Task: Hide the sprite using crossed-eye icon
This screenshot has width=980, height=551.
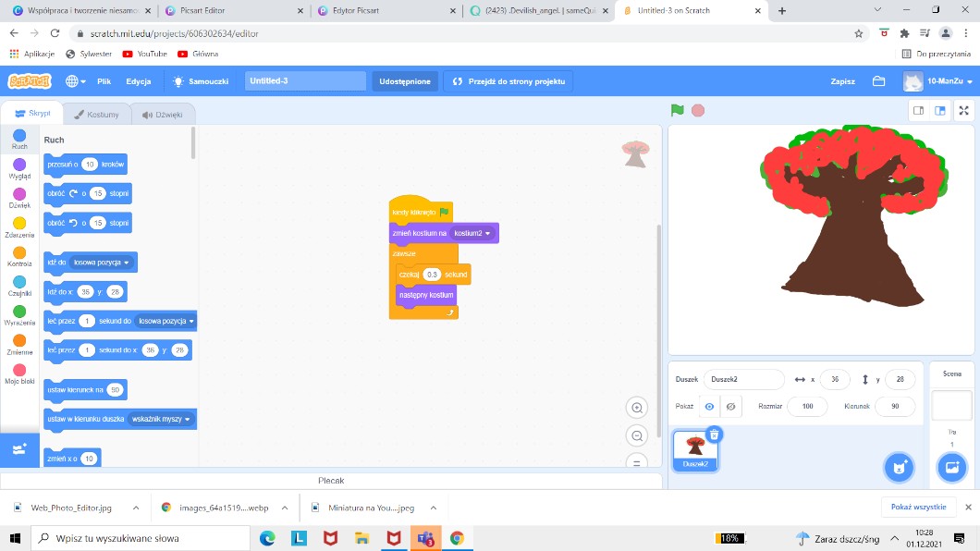Action: pos(730,406)
